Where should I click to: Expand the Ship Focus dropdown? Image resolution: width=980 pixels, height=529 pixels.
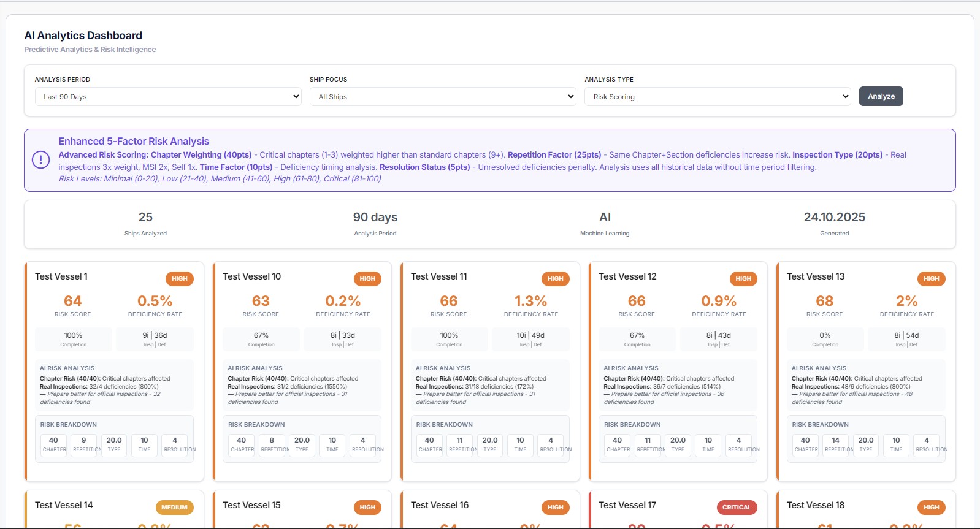click(x=442, y=97)
